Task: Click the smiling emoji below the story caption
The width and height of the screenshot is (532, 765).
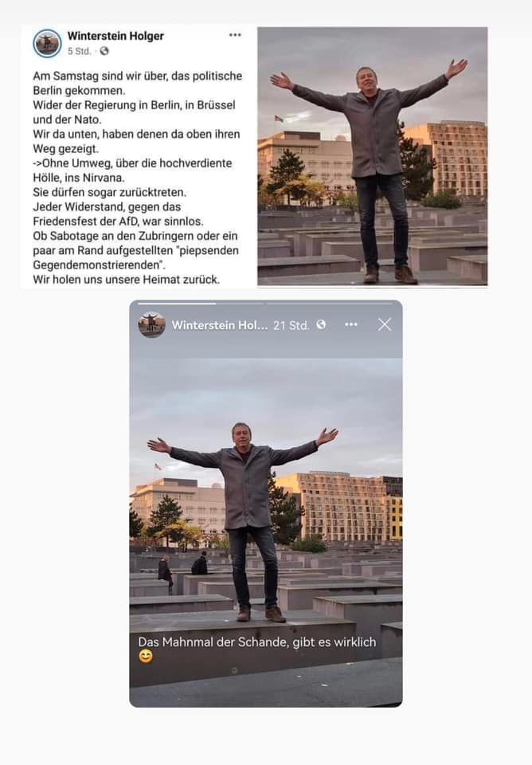Action: coord(145,657)
